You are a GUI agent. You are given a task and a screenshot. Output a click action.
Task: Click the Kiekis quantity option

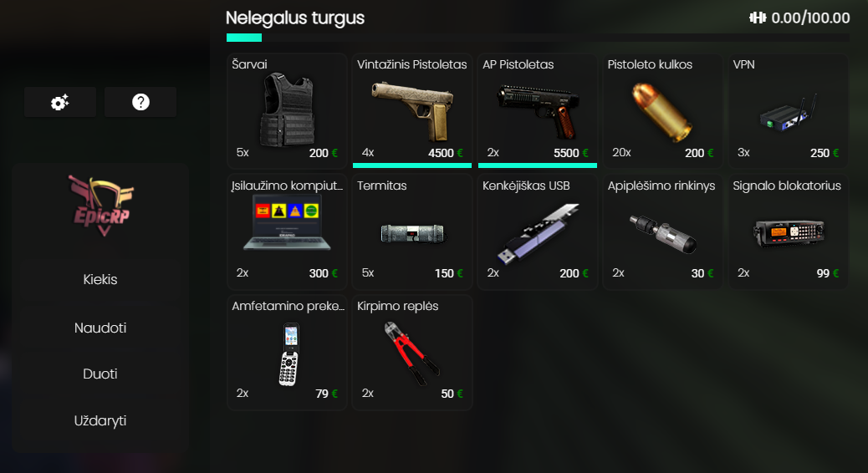click(x=100, y=279)
